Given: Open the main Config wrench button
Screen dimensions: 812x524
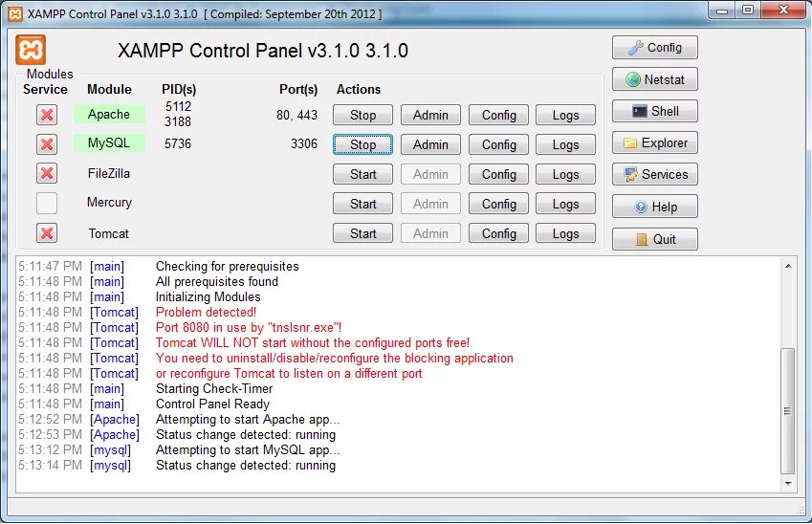Looking at the screenshot, I should point(654,48).
